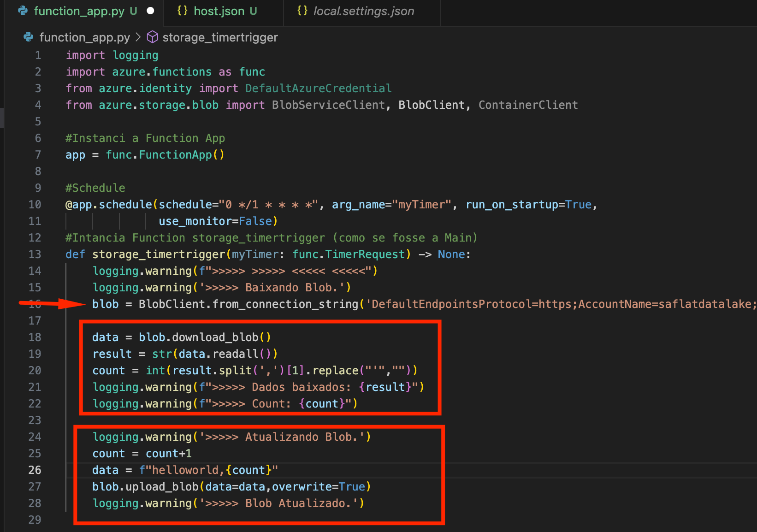The image size is (757, 532).
Task: Click 'overwrite=True' on line 27
Action: tap(319, 487)
